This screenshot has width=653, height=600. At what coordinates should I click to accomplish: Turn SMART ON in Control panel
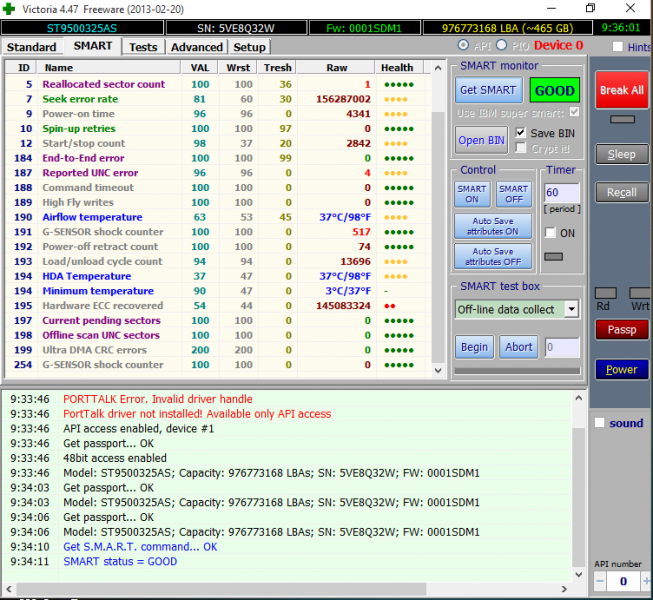tap(472, 194)
